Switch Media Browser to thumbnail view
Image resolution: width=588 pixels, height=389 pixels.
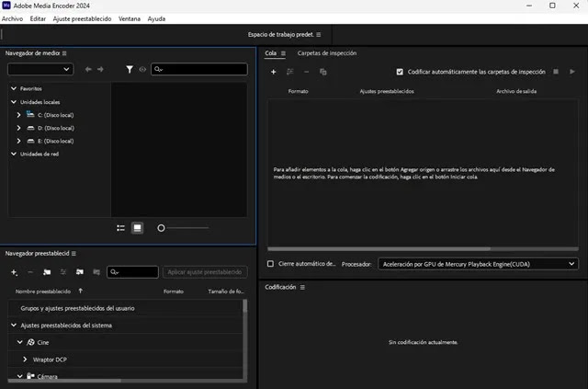coord(137,228)
